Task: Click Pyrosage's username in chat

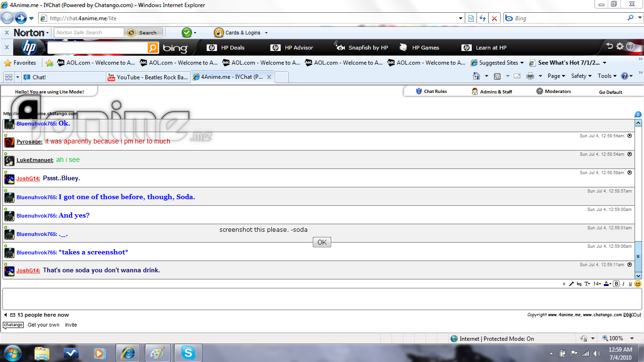Action: click(29, 142)
